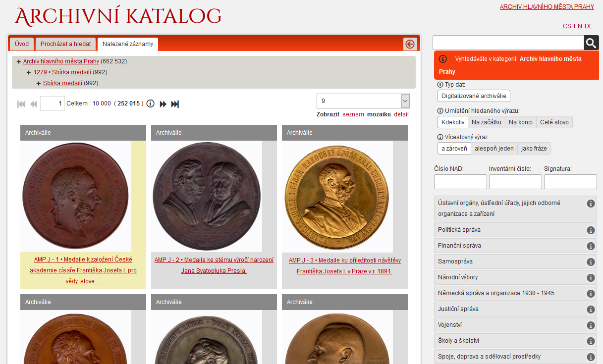Select Celé slovo search position
The height and width of the screenshot is (364, 603).
554,122
